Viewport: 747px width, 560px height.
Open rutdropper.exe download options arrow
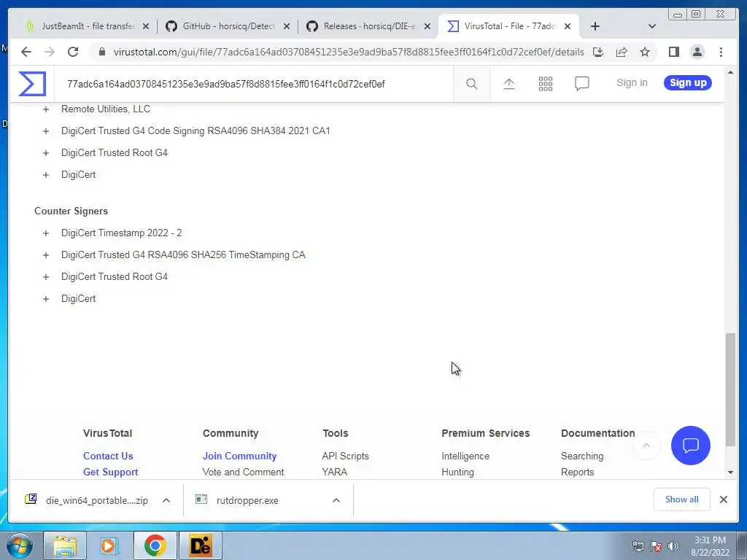click(336, 500)
